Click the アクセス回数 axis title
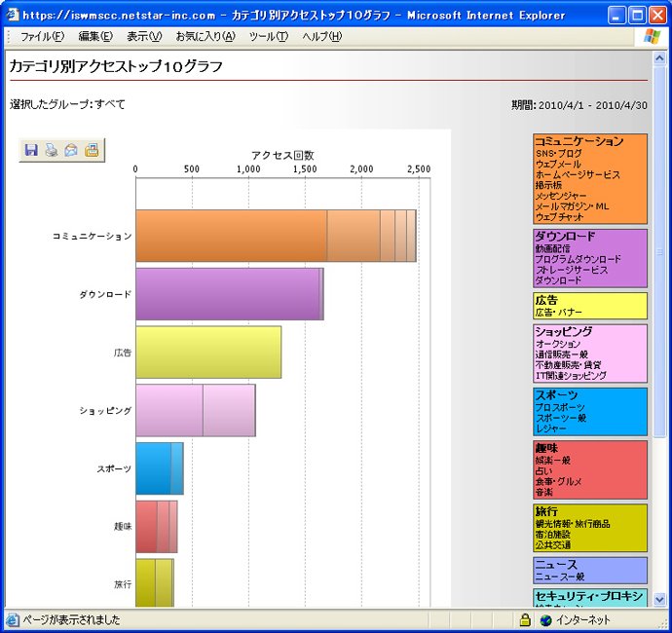This screenshot has height=633, width=672. (x=282, y=155)
